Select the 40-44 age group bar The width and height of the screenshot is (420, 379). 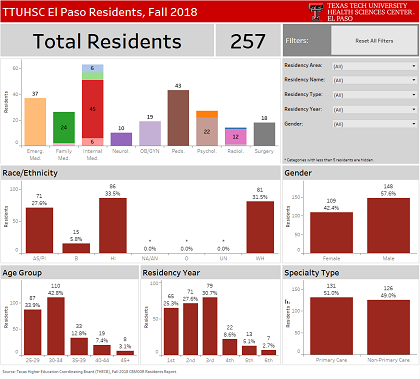pyautogui.click(x=102, y=350)
